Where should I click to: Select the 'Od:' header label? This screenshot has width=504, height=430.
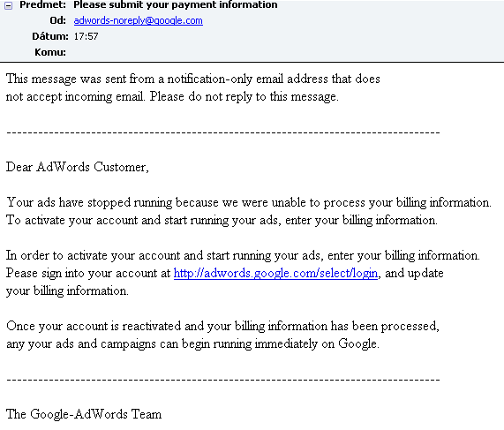[58, 20]
